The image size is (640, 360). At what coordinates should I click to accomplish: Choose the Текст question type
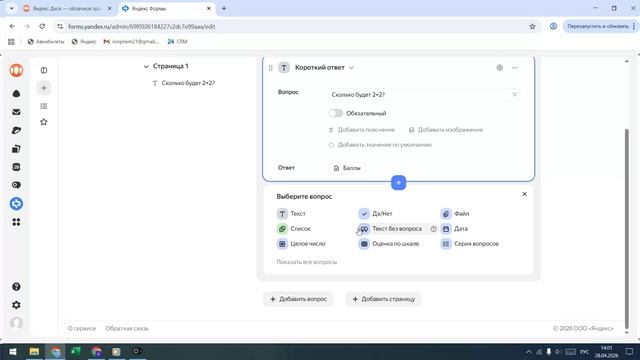click(291, 213)
